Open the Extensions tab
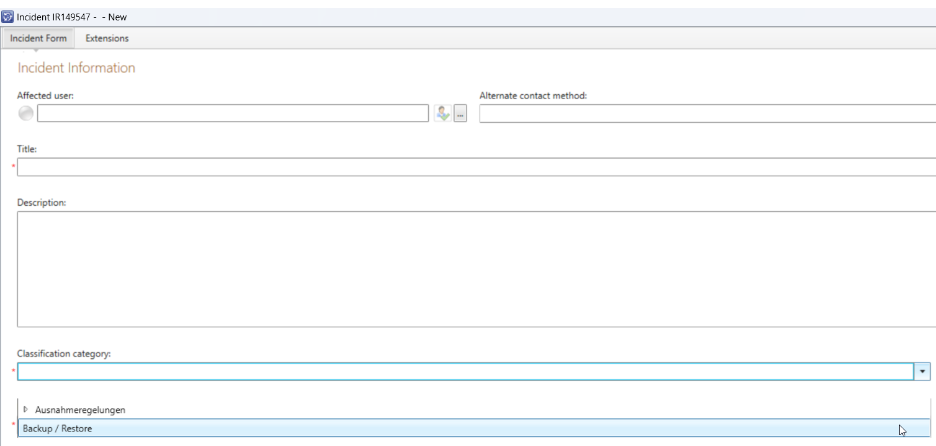The height and width of the screenshot is (446, 936). pos(107,38)
